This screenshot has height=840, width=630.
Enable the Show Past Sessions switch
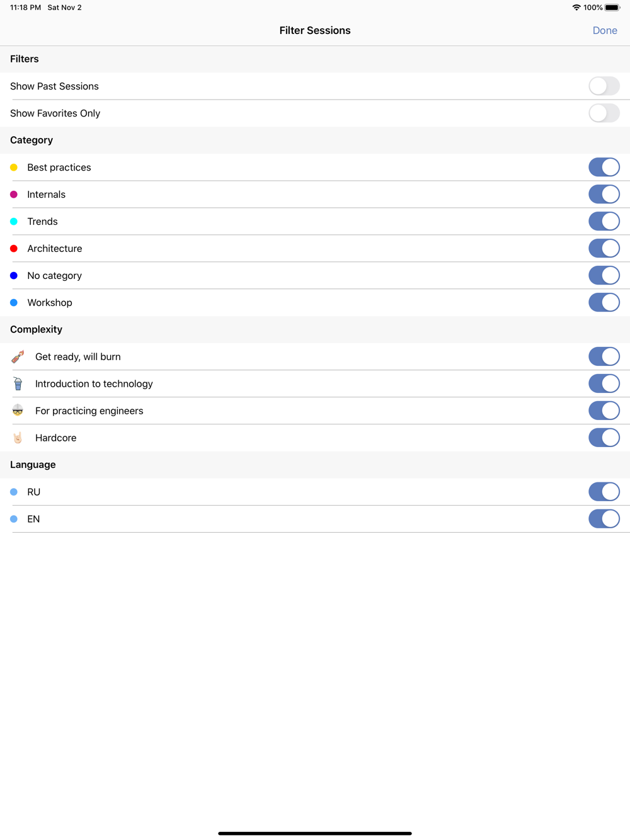click(604, 86)
